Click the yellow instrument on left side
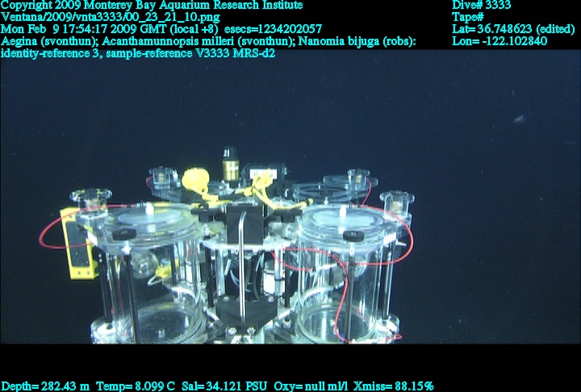The height and width of the screenshot is (392, 581). [79, 241]
